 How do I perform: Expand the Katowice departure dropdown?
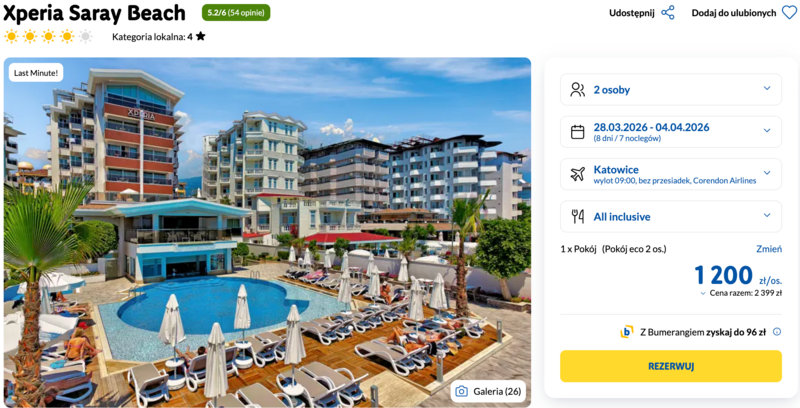point(671,174)
